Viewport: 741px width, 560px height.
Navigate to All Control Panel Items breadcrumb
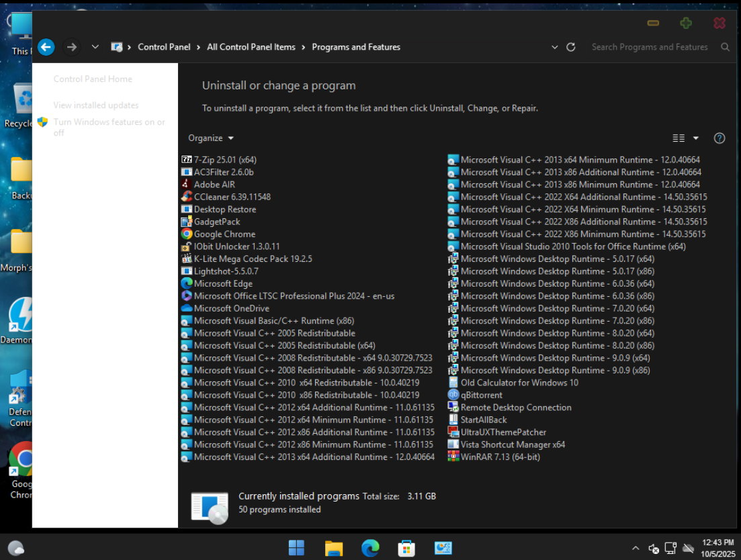coord(251,47)
